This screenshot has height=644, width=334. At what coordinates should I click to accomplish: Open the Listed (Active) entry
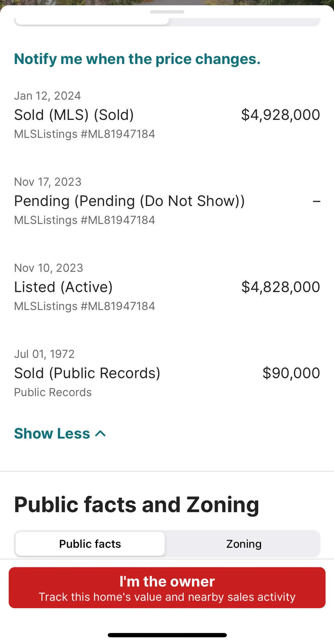pos(63,287)
